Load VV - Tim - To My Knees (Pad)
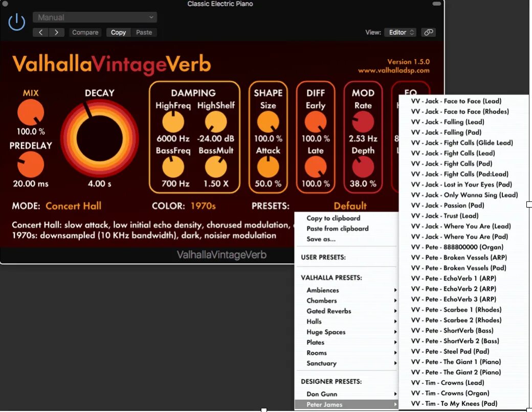This screenshot has height=412, width=532. [x=464, y=403]
